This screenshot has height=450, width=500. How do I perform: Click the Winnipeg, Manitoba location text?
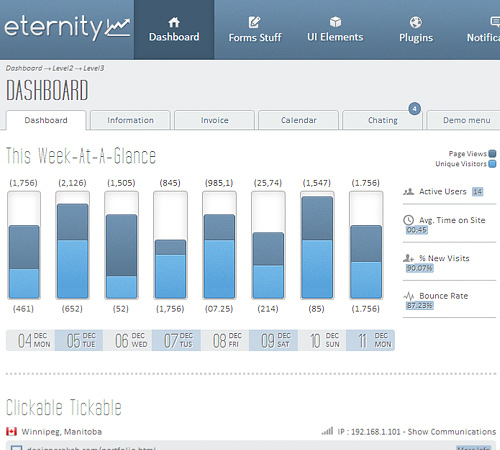62,432
